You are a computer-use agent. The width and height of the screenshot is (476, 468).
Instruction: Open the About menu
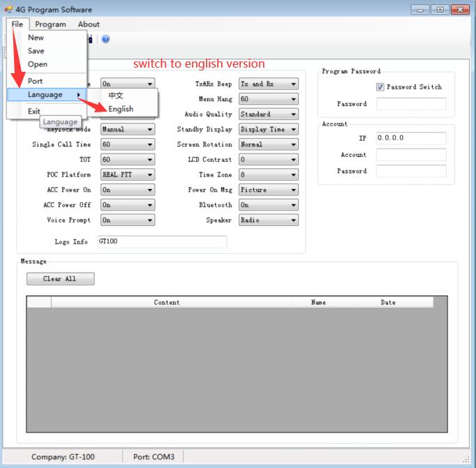89,24
